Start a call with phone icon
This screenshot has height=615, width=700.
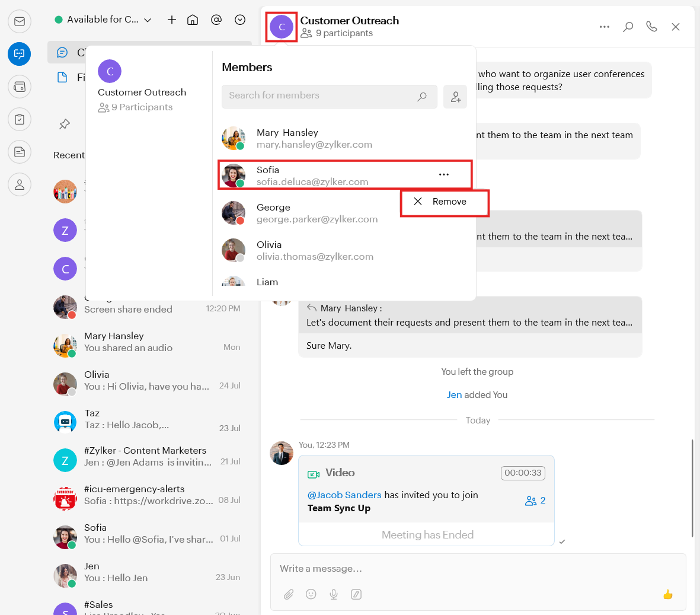[x=652, y=27]
